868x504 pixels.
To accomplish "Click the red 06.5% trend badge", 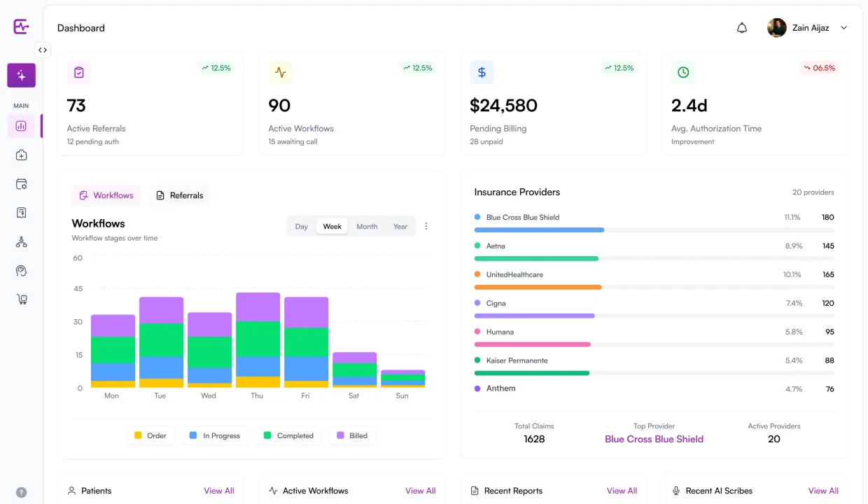I will pyautogui.click(x=820, y=68).
